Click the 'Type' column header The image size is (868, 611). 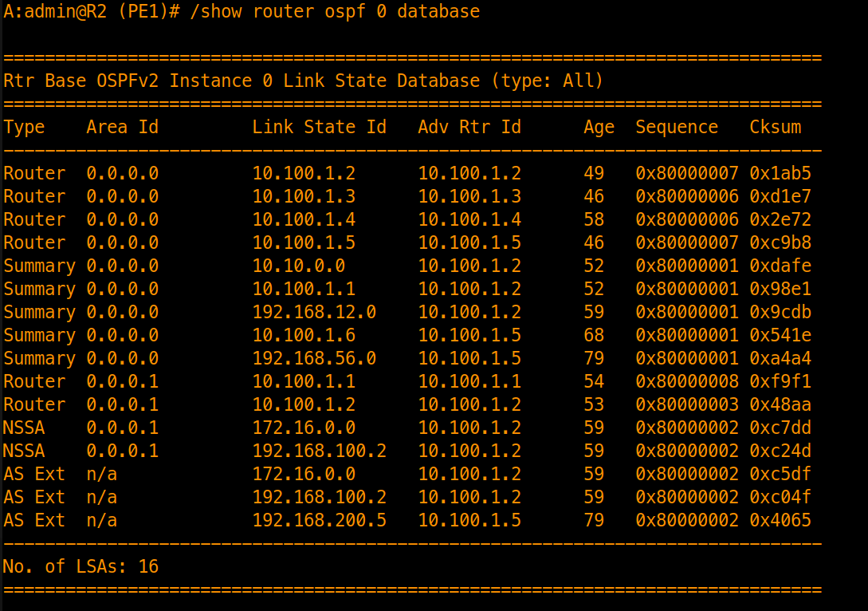(x=24, y=128)
